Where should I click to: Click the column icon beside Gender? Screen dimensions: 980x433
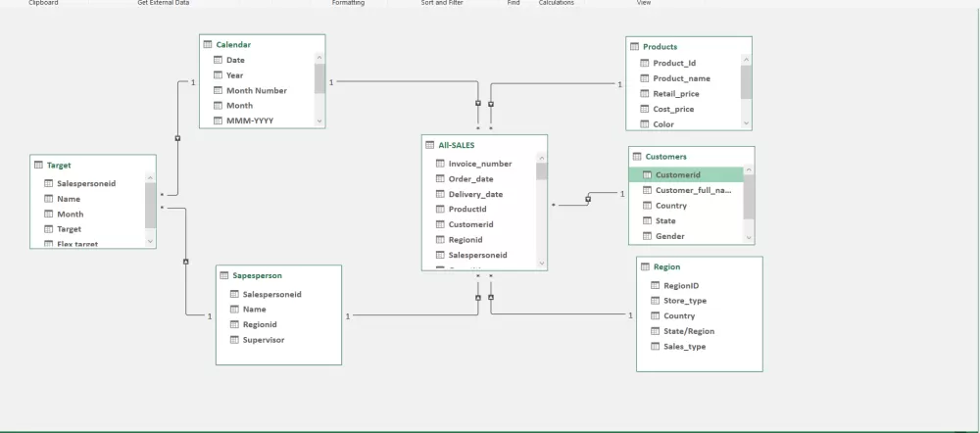click(x=647, y=236)
